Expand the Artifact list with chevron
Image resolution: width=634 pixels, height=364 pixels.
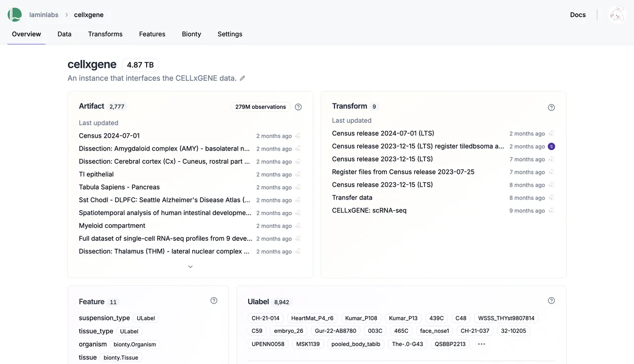click(x=190, y=266)
